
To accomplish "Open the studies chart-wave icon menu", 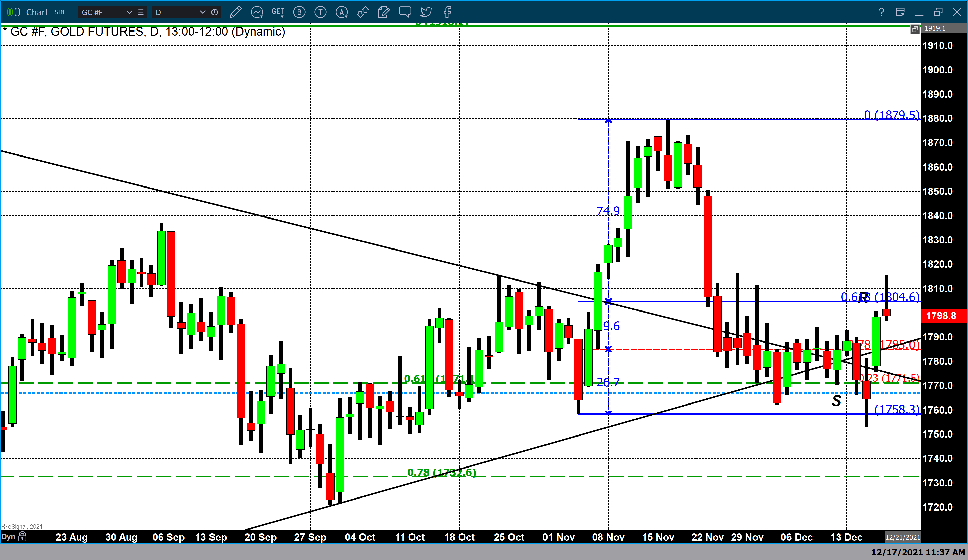I will tap(257, 12).
